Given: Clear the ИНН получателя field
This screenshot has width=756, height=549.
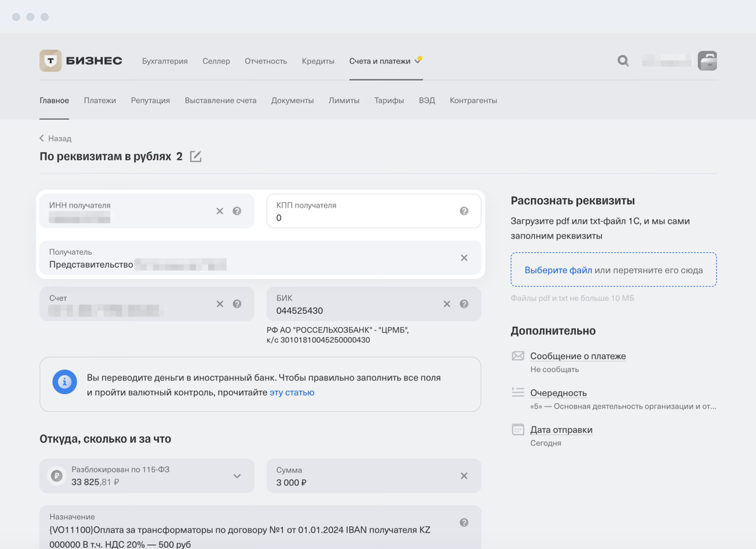Looking at the screenshot, I should pyautogui.click(x=220, y=211).
